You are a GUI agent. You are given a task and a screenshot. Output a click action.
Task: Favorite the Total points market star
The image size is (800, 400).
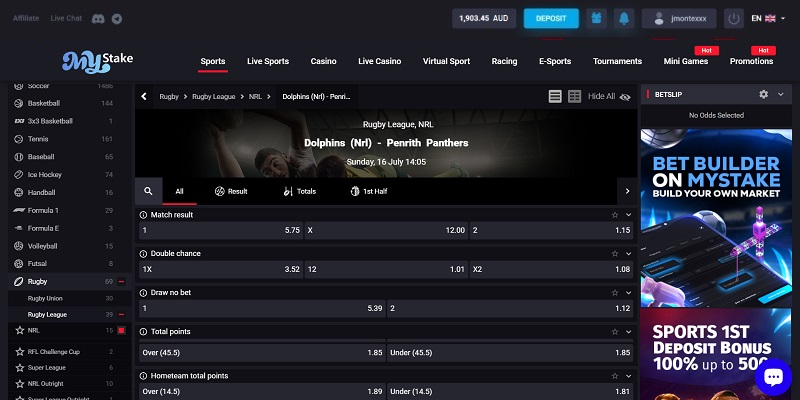pyautogui.click(x=615, y=332)
